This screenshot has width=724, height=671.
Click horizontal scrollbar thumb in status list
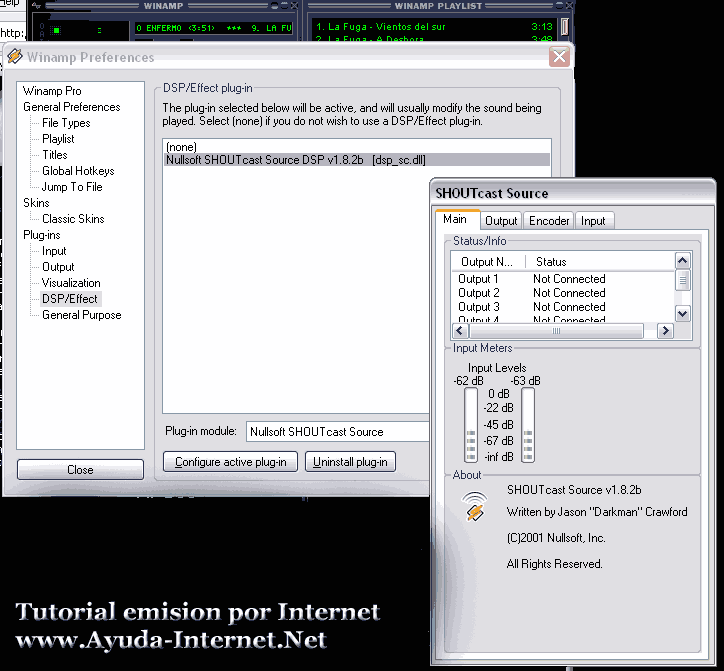click(556, 331)
